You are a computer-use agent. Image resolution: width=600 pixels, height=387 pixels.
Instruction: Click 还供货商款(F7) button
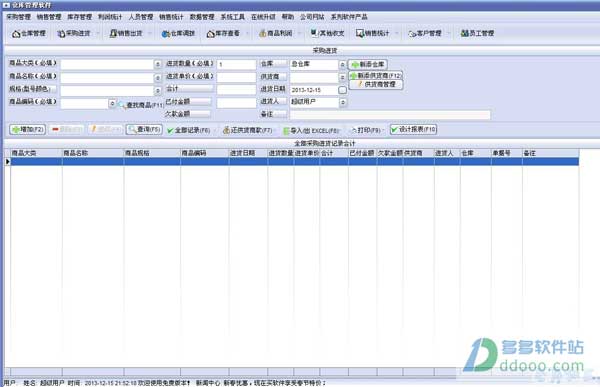pyautogui.click(x=248, y=130)
